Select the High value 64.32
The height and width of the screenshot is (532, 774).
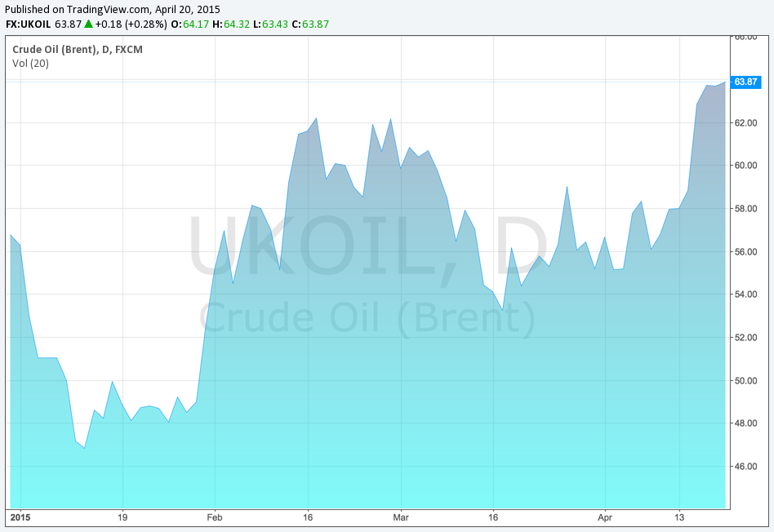click(237, 24)
